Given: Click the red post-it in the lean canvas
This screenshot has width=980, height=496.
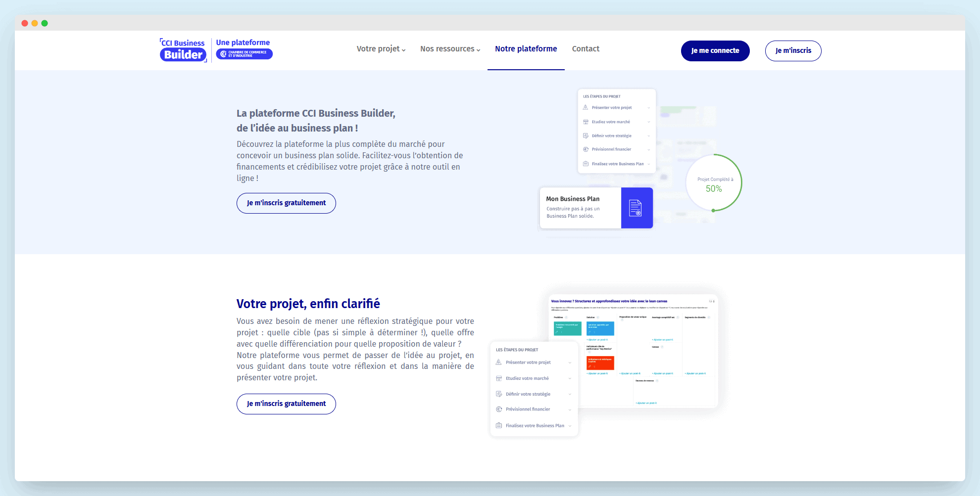Looking at the screenshot, I should point(600,363).
